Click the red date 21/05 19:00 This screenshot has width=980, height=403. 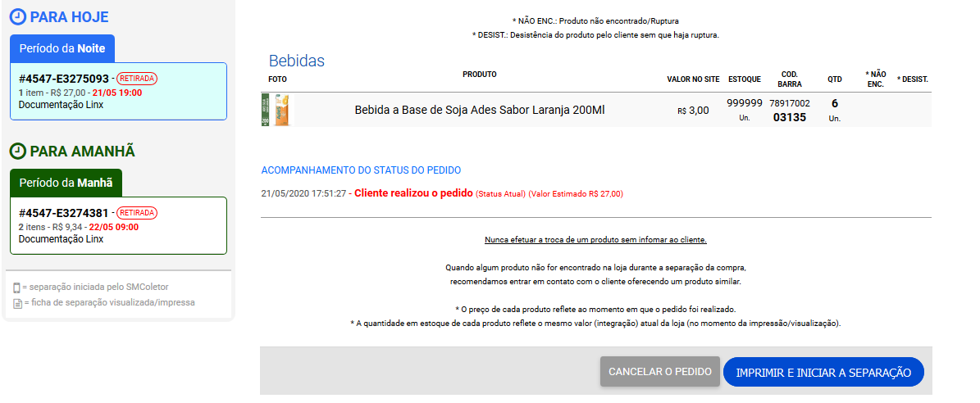(x=117, y=93)
